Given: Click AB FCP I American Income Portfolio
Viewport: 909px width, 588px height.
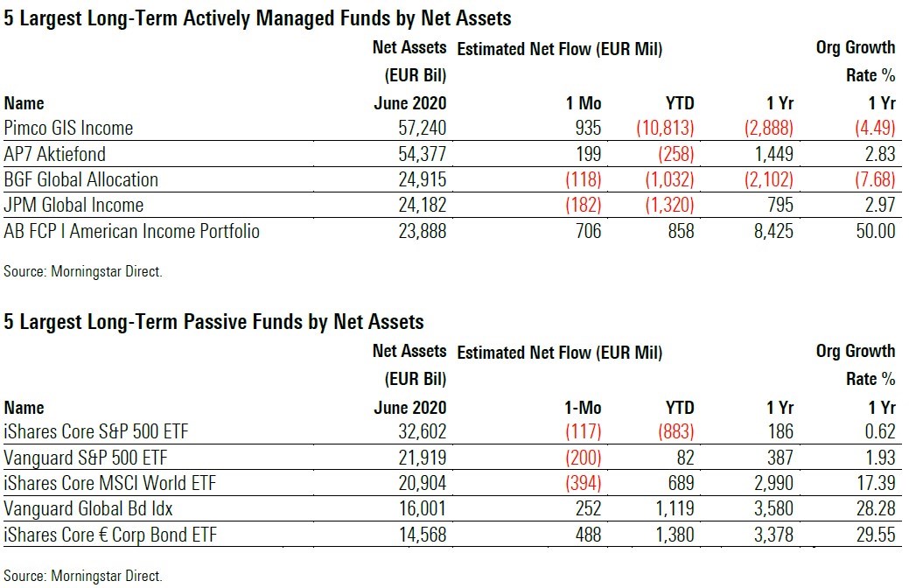Looking at the screenshot, I should 132,232.
